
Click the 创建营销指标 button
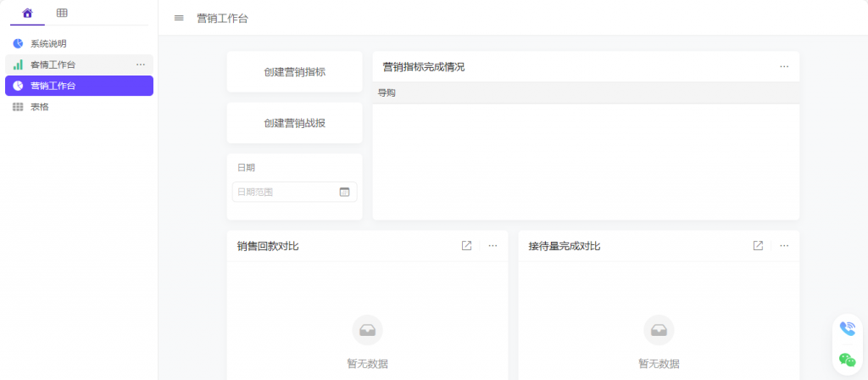coord(294,72)
